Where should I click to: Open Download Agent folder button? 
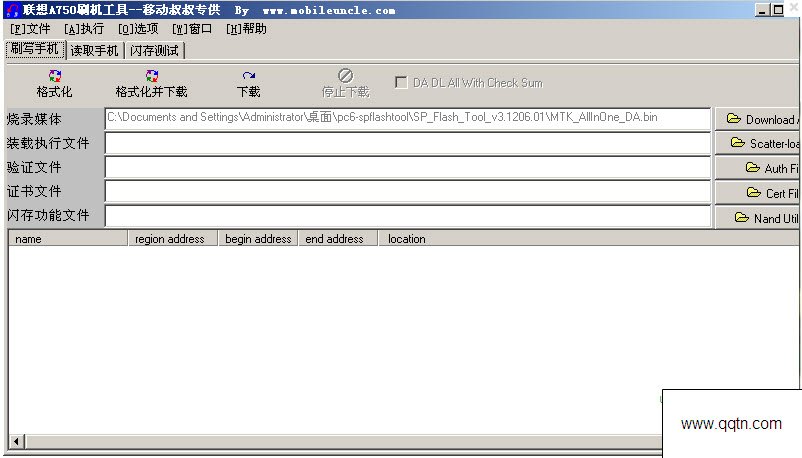coord(758,120)
